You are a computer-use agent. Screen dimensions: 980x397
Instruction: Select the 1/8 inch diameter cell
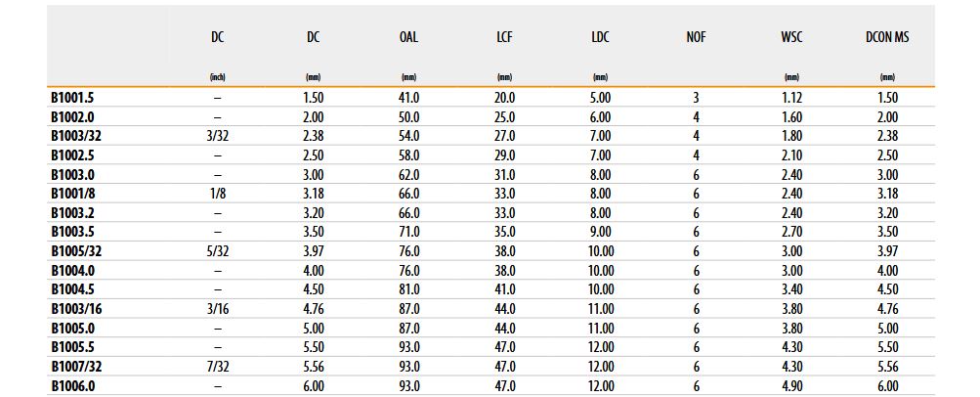pos(217,194)
